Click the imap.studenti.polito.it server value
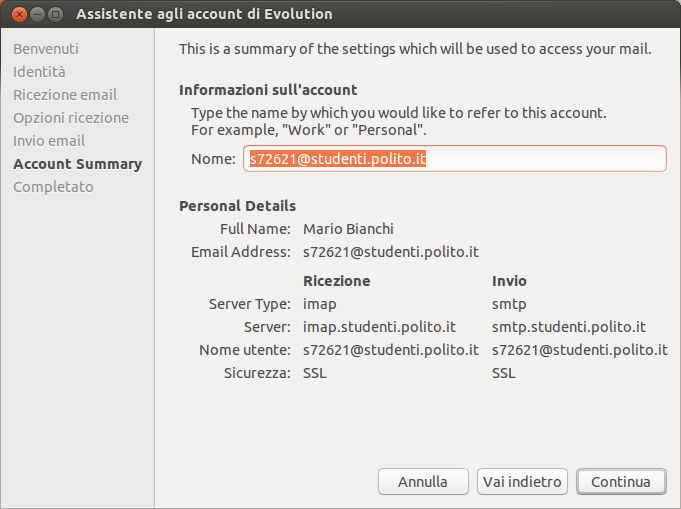The height and width of the screenshot is (509, 681). point(380,327)
